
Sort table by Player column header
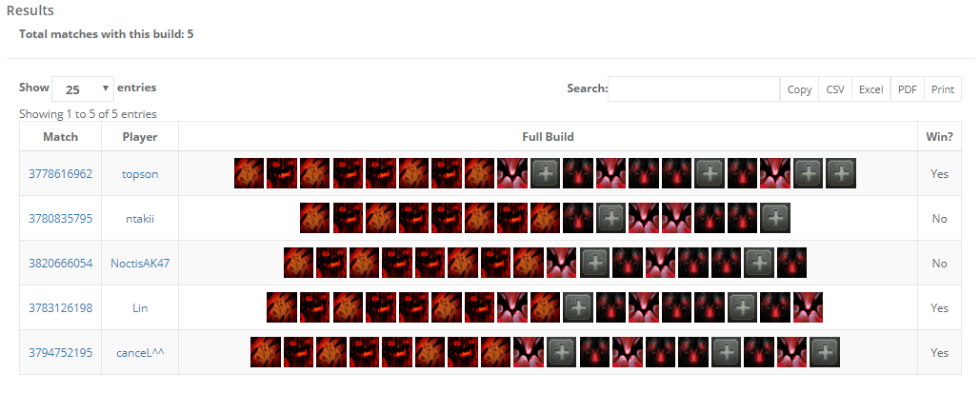coord(140,136)
